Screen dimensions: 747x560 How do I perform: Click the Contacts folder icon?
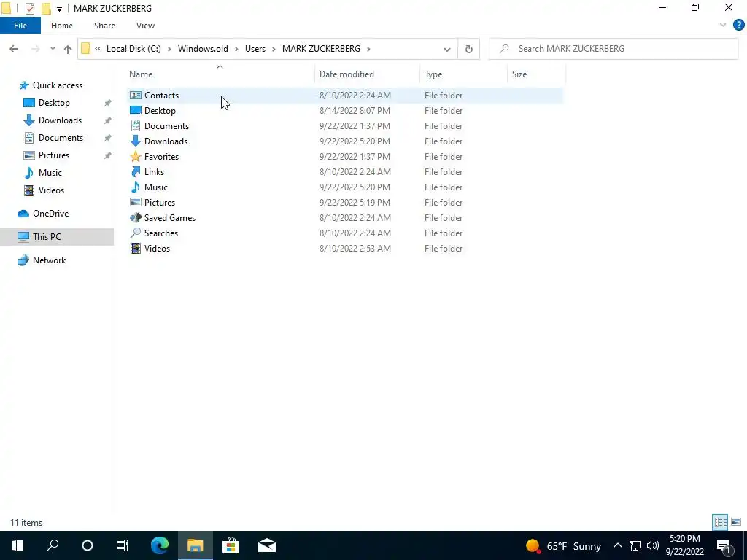point(135,96)
